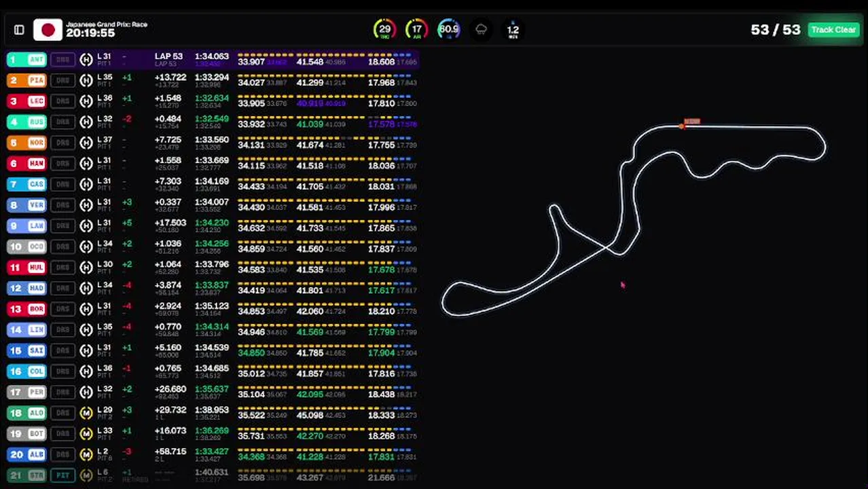The width and height of the screenshot is (868, 489).
Task: Click LEC's lap time 1:32.634
Action: click(212, 98)
